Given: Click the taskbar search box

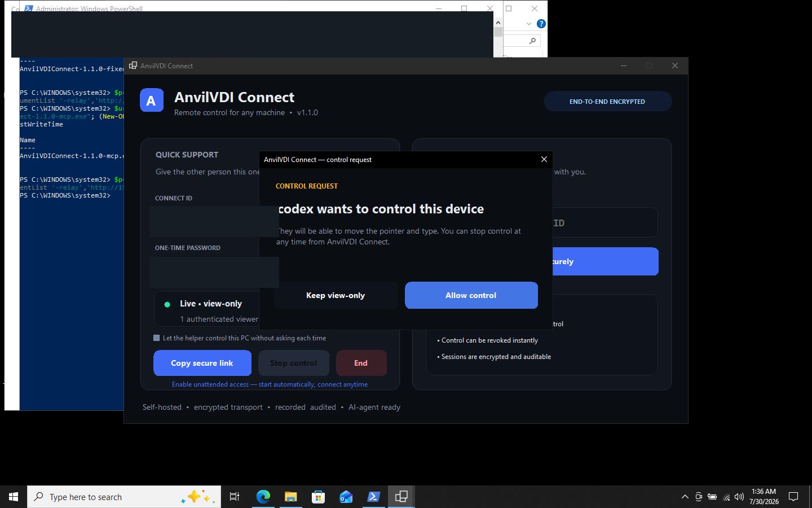Looking at the screenshot, I should (x=124, y=497).
